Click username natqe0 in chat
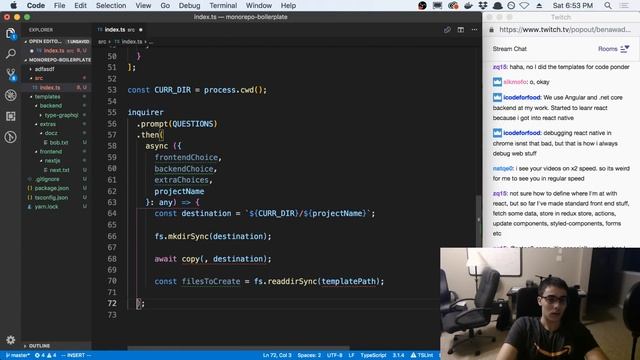640x360 pixels. pos(502,169)
